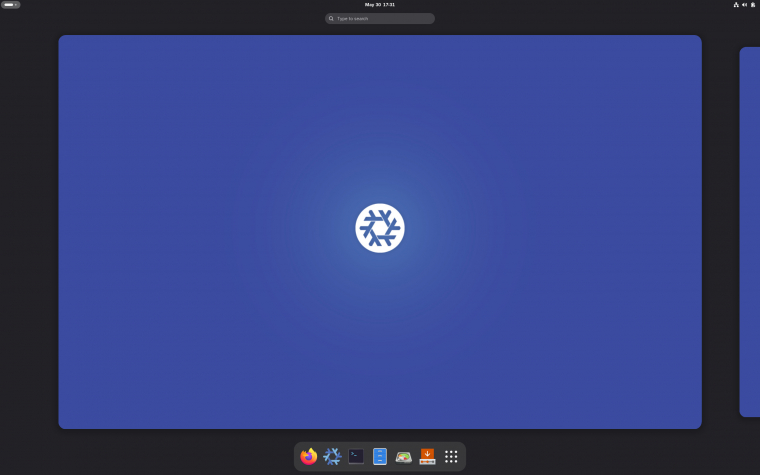Show all applications grid
This screenshot has width=760, height=475.
click(x=451, y=457)
